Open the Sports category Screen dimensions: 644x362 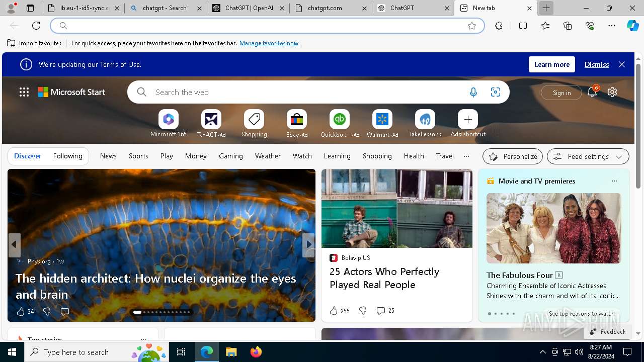(138, 156)
